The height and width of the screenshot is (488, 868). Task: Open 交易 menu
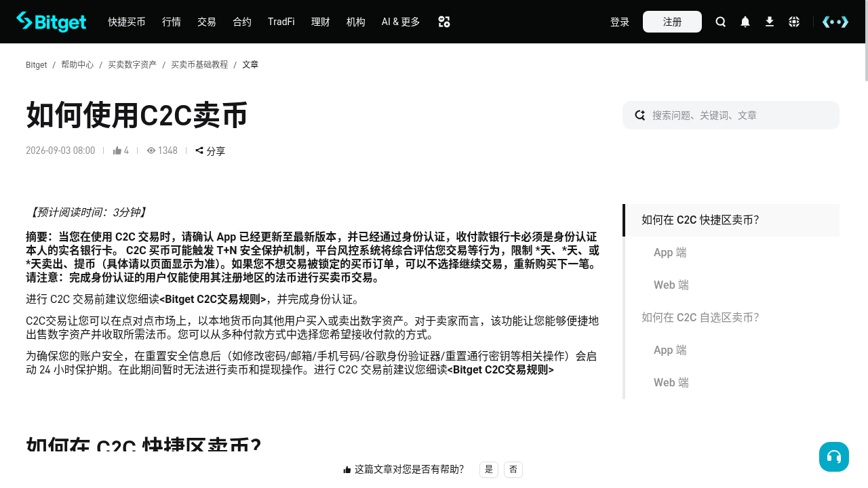pyautogui.click(x=207, y=22)
